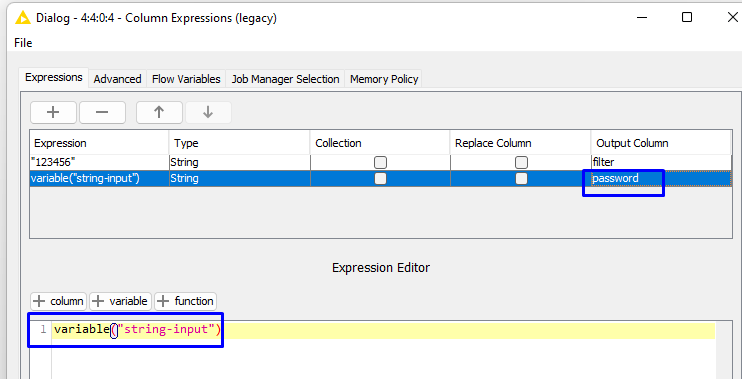Viewport: 742px width, 379px height.
Task: Tick Replace Column checkbox in the password row
Action: [x=521, y=178]
